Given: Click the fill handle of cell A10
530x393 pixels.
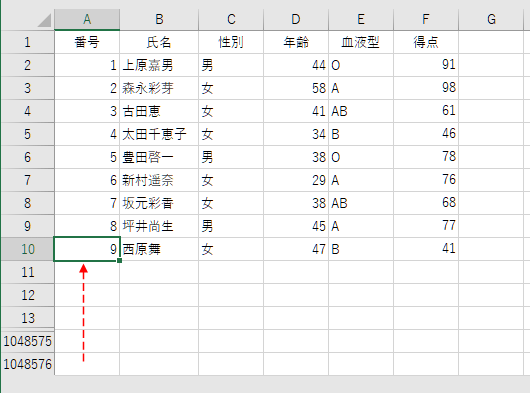Looking at the screenshot, I should tap(119, 261).
